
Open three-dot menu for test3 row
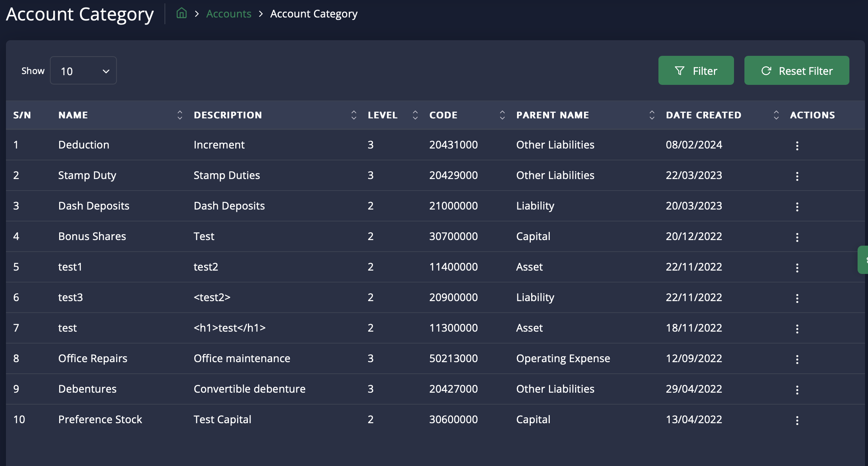point(797,298)
